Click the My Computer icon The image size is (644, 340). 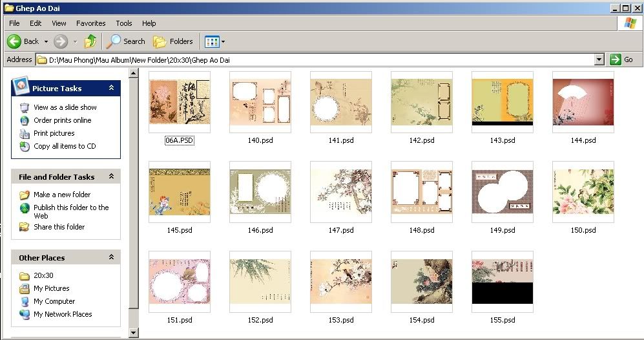coord(25,301)
